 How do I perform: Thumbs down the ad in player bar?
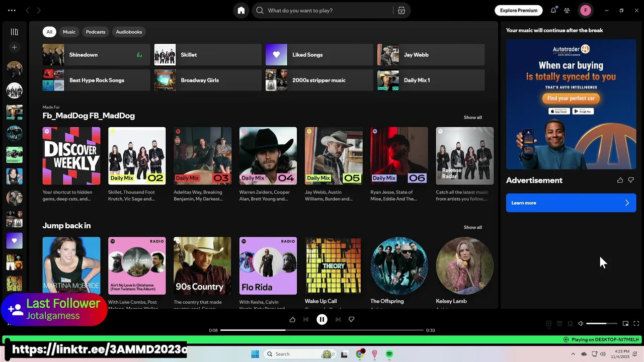352,319
